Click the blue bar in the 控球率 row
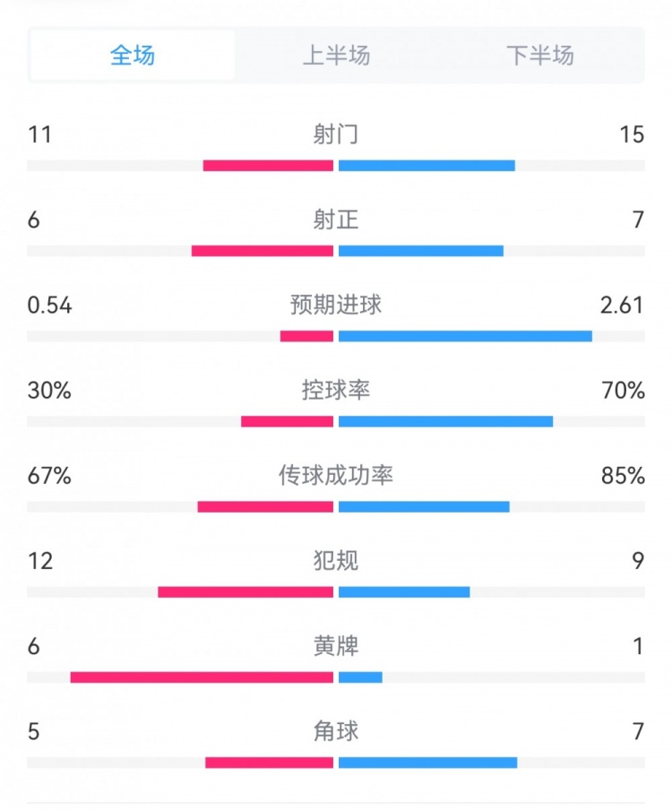The image size is (672, 810). pos(445,421)
